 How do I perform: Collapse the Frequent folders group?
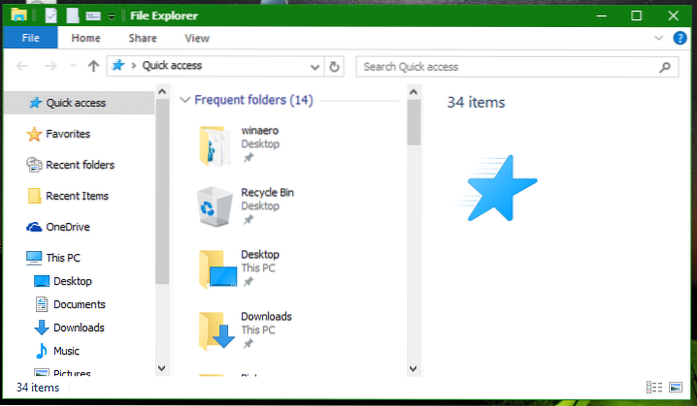185,100
